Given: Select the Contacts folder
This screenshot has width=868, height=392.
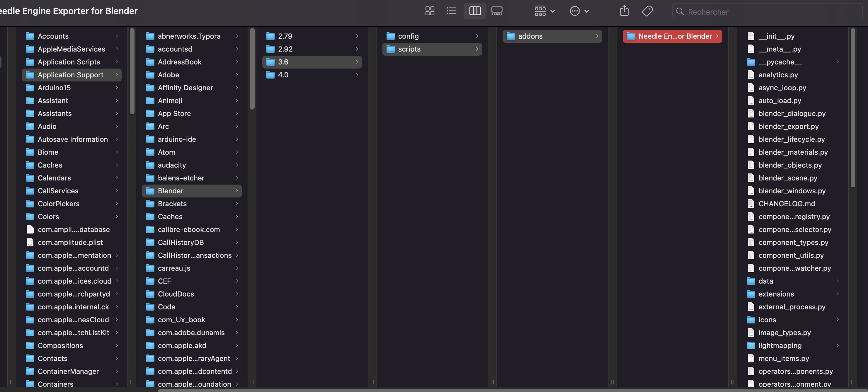Looking at the screenshot, I should (72, 358).
